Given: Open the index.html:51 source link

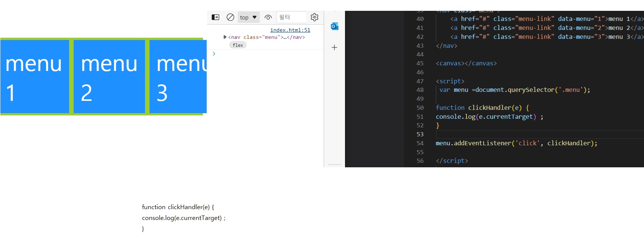Looking at the screenshot, I should point(290,30).
